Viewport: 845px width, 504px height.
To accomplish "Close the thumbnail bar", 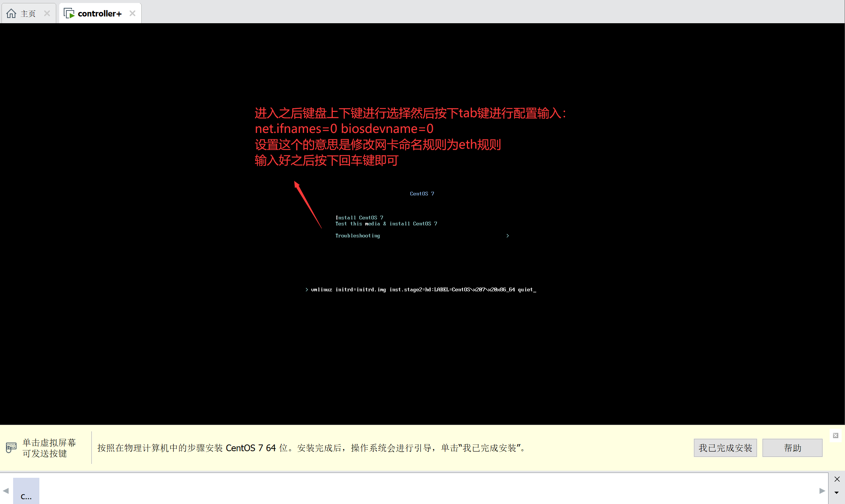I will [x=837, y=479].
